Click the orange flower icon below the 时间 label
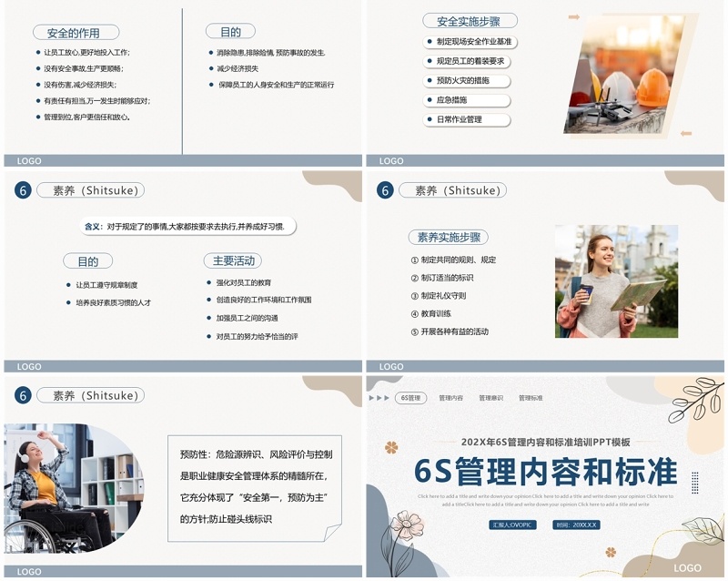The image size is (728, 581). pos(611,552)
